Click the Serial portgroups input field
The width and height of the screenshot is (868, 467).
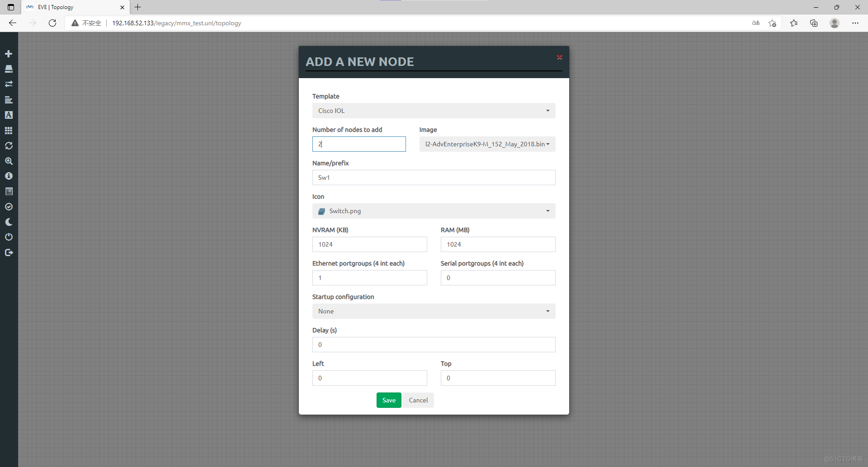[x=498, y=278]
